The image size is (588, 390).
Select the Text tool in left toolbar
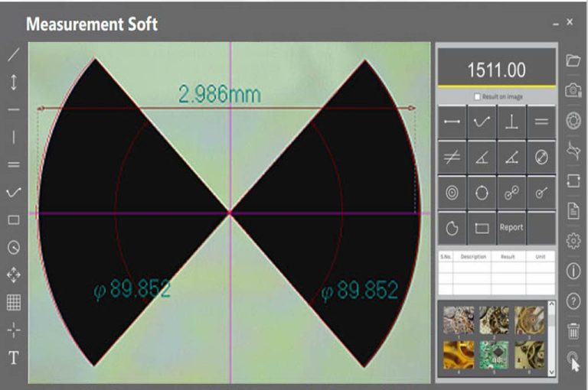pyautogui.click(x=14, y=357)
